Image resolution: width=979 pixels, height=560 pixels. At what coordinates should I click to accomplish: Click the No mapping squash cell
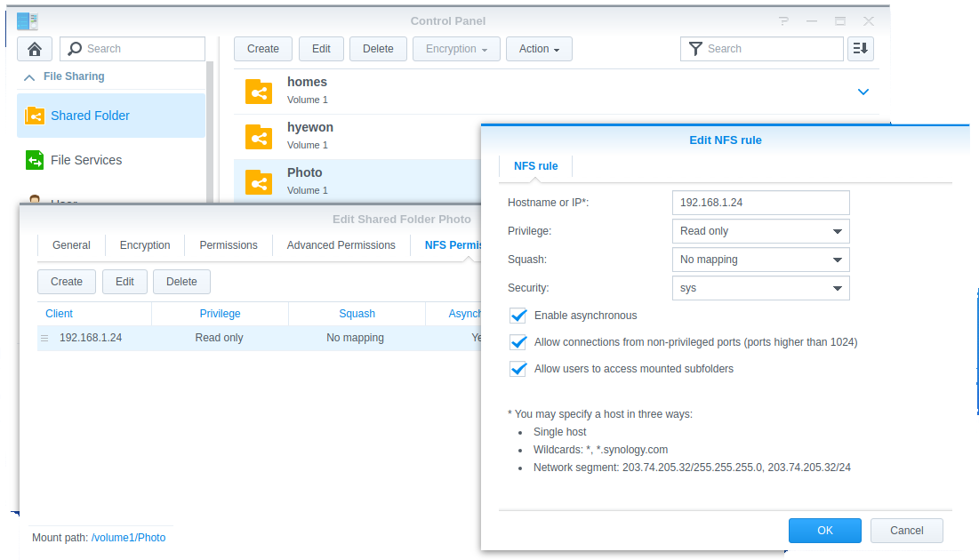pyautogui.click(x=356, y=338)
